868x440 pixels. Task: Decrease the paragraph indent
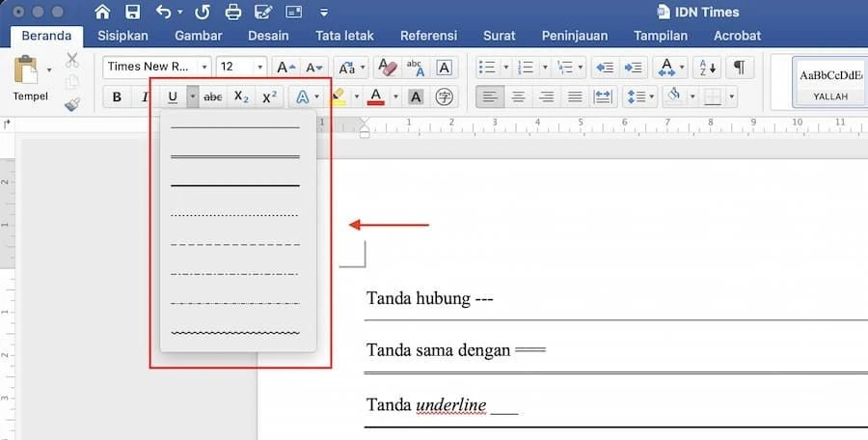pos(605,68)
